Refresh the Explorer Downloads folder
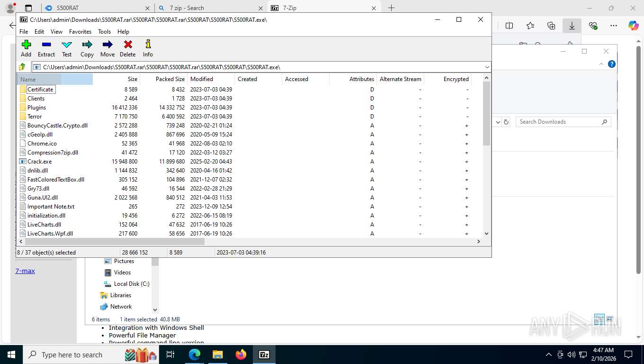The height and width of the screenshot is (364, 644). tap(506, 122)
